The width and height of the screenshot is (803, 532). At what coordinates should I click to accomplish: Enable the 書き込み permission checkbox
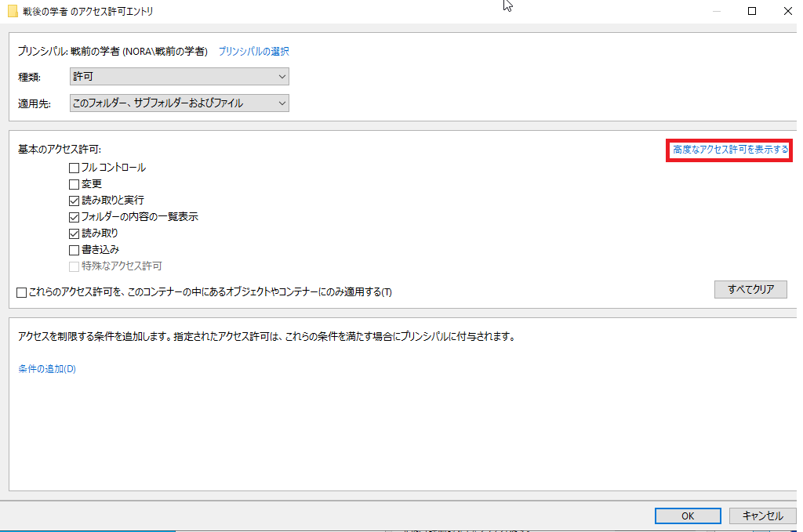tap(74, 250)
